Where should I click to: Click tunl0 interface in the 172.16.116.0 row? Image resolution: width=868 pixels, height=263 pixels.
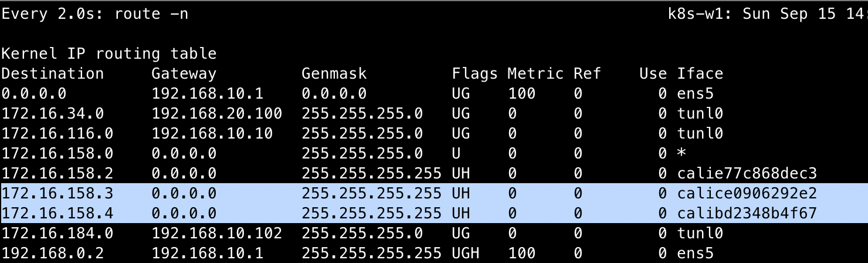[700, 133]
